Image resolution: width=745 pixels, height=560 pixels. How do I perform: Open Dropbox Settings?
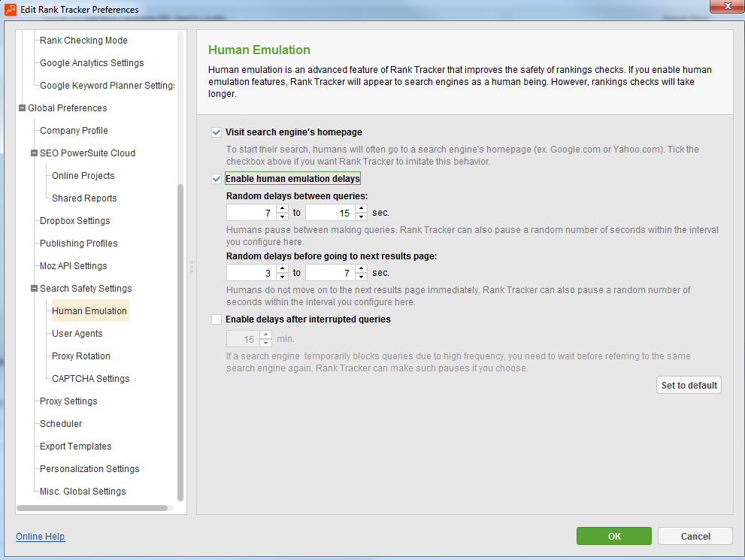pos(74,221)
